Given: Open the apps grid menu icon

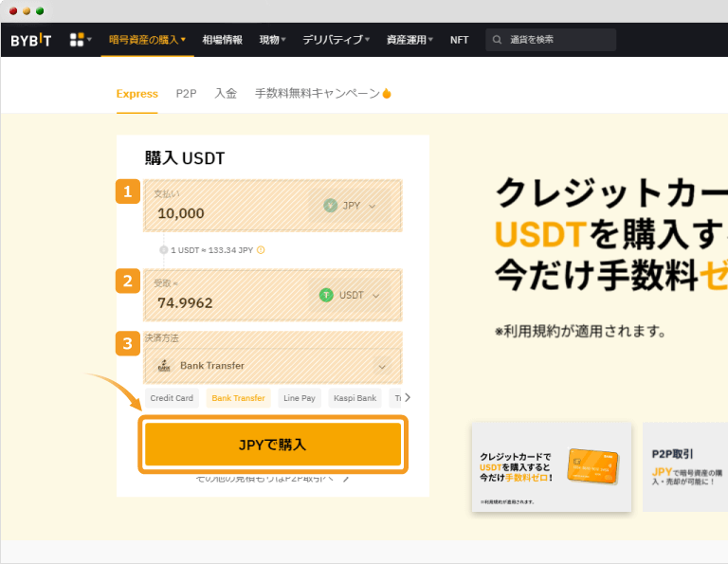Looking at the screenshot, I should [x=77, y=40].
